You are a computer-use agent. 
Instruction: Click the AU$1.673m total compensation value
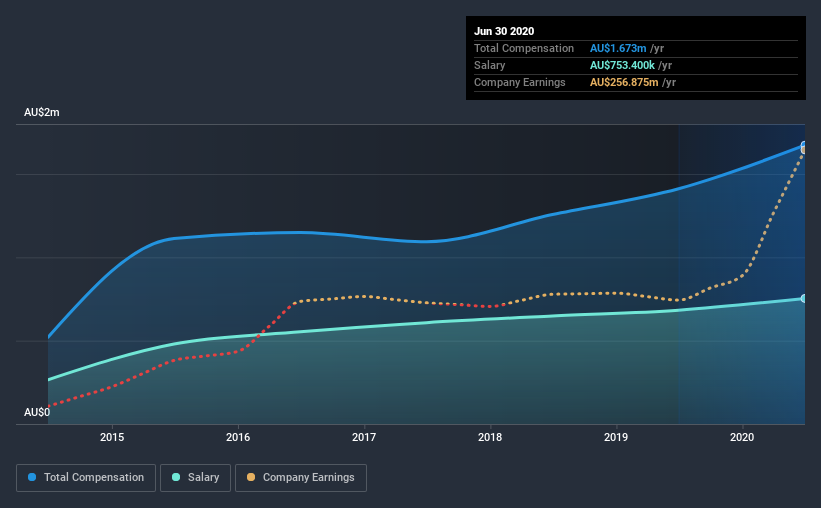pyautogui.click(x=618, y=48)
